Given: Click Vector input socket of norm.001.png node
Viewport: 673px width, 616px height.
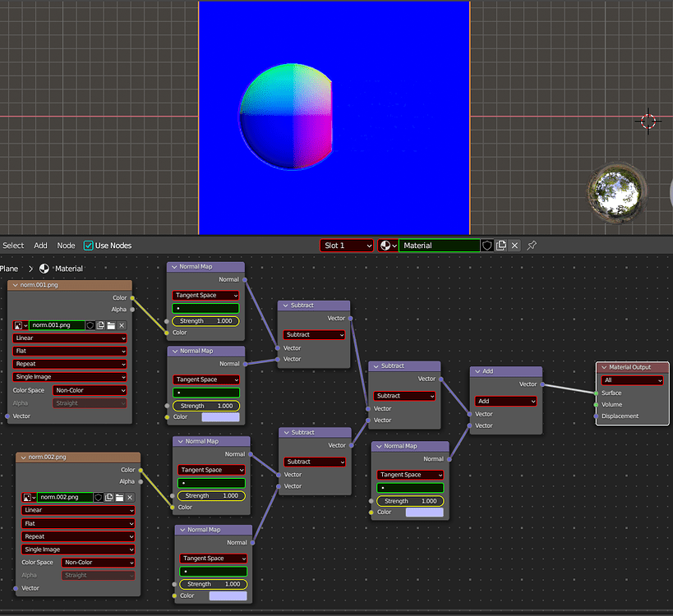Looking at the screenshot, I should tap(7, 416).
